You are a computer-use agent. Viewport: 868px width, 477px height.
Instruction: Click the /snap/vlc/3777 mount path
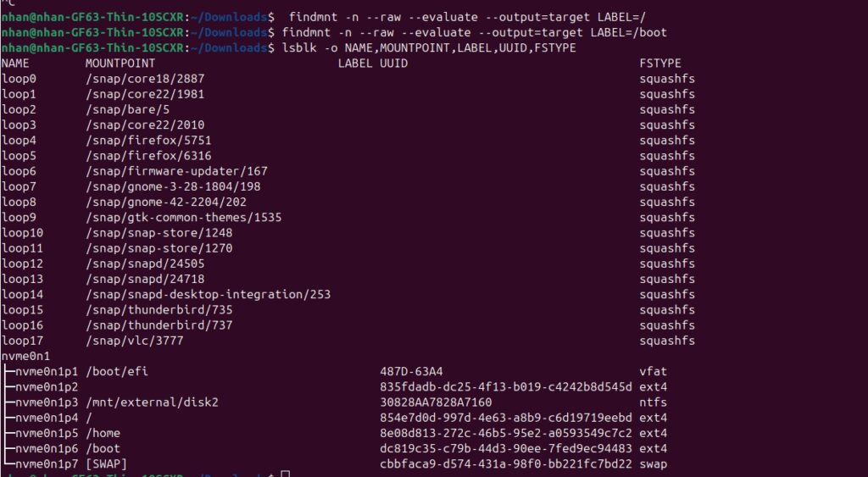point(135,341)
